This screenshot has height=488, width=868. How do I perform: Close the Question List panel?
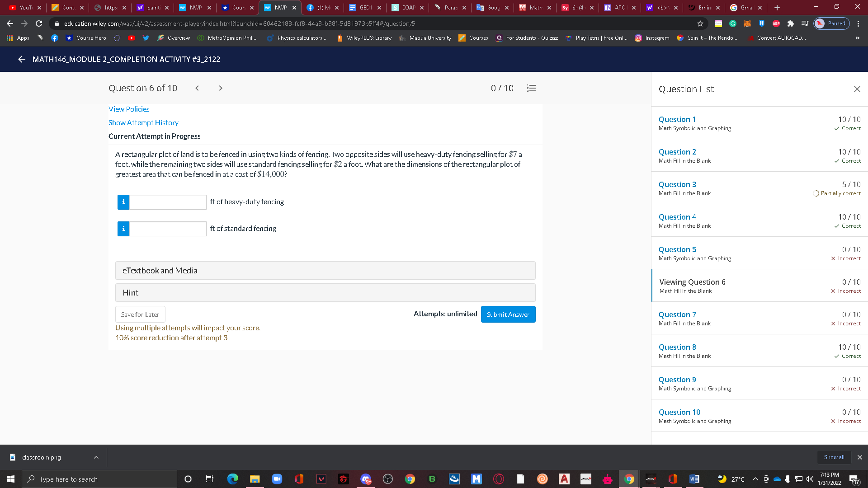tap(857, 89)
